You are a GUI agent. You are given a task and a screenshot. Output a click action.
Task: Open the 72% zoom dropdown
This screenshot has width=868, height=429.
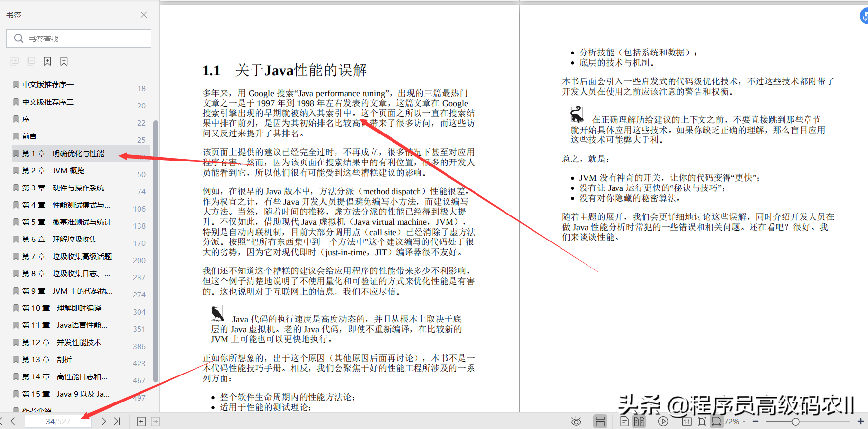click(735, 421)
